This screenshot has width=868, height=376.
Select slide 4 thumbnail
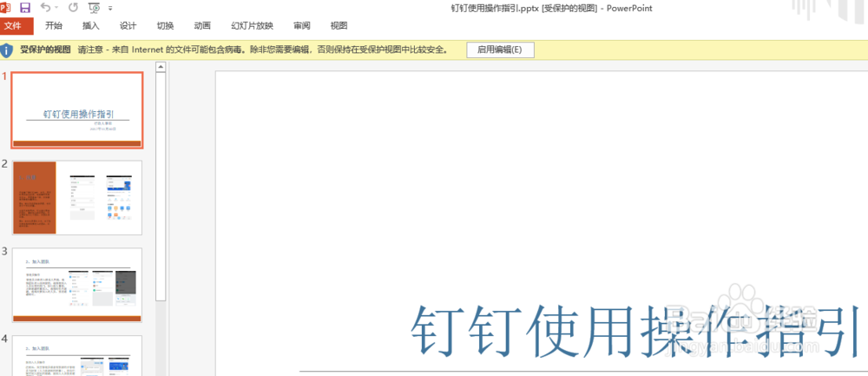[77, 355]
